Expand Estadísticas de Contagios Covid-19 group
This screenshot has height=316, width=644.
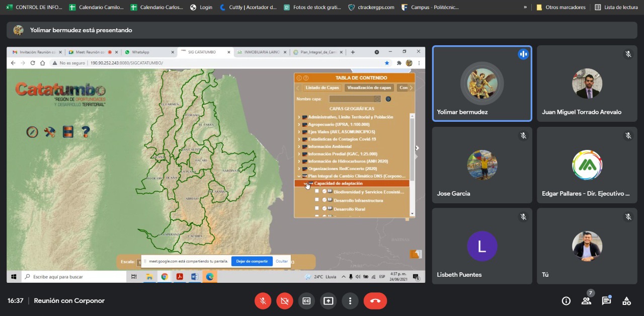299,139
